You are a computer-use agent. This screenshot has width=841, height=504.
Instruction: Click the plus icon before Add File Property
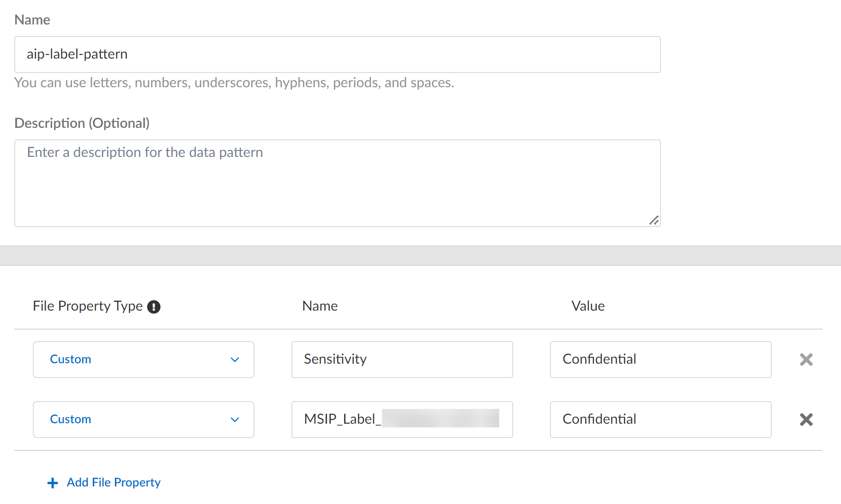point(52,482)
